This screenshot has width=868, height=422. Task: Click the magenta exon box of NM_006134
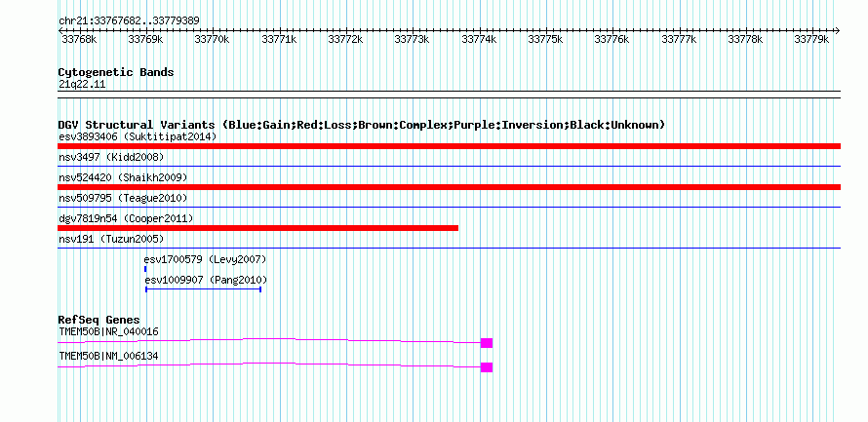tap(487, 367)
